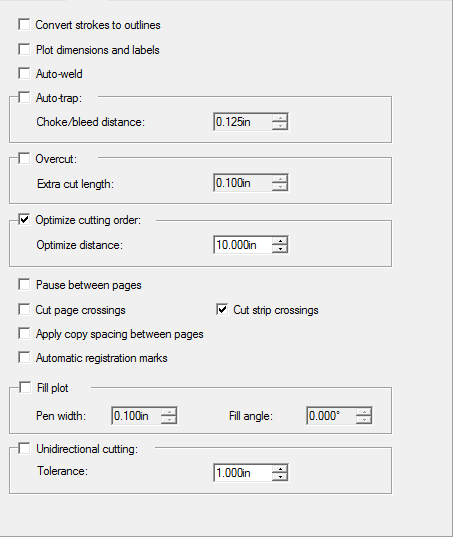
Task: Enable Pause between pages
Action: 24,285
